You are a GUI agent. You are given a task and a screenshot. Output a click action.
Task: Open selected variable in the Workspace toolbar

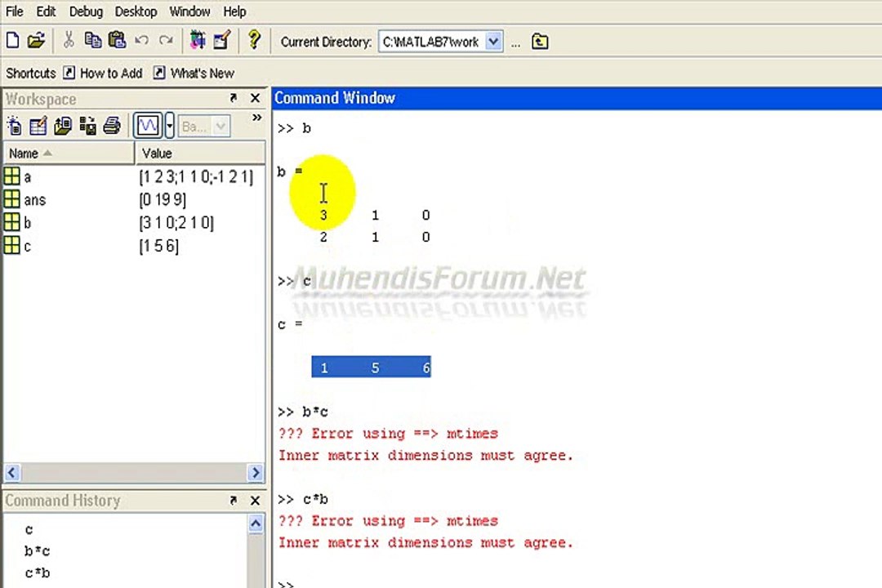[38, 126]
